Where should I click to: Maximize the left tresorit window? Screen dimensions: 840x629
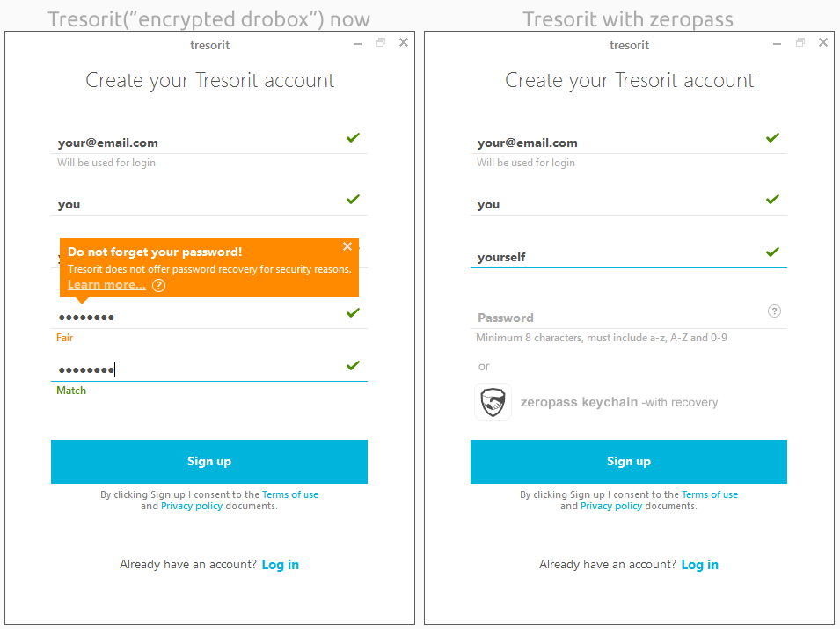click(381, 42)
